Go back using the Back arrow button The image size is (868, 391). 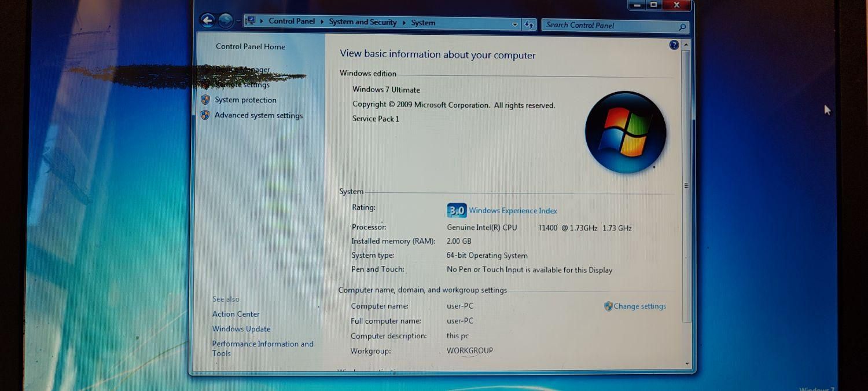207,21
